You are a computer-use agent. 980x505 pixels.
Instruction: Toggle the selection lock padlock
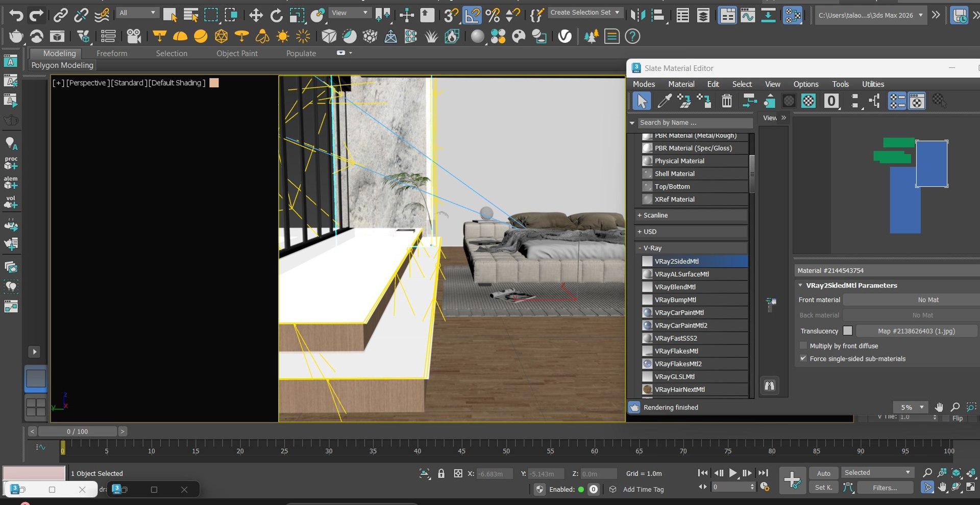click(441, 473)
